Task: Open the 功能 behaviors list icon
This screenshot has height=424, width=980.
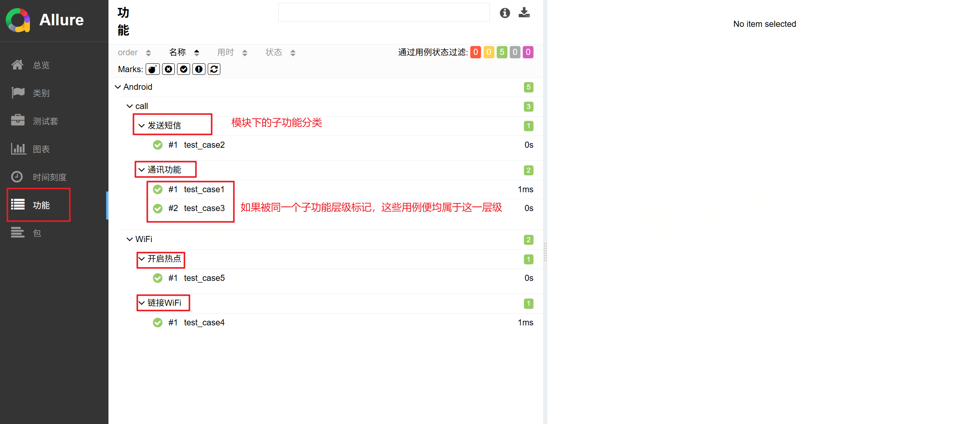Action: coord(18,205)
